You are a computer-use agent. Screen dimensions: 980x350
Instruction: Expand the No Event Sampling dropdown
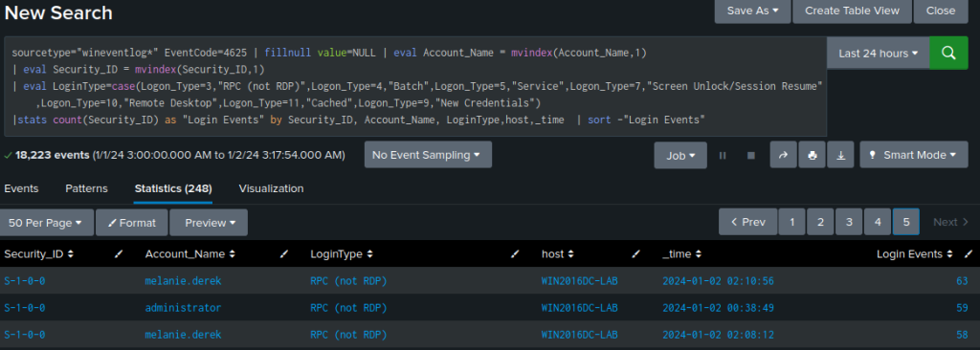428,154
